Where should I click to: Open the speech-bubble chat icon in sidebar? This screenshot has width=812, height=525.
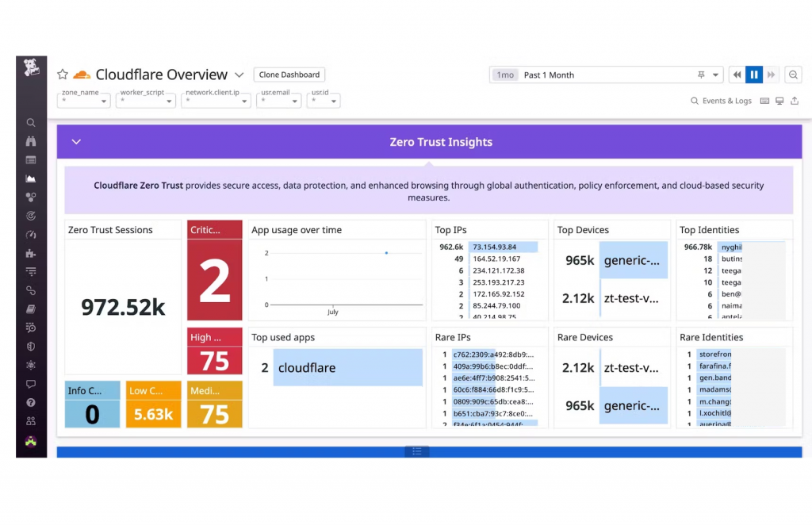point(31,384)
